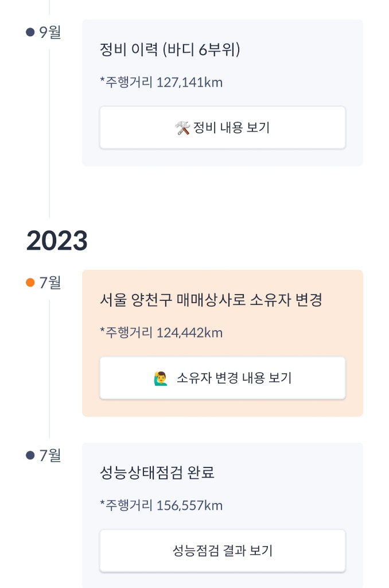The height and width of the screenshot is (588, 389).
Task: Select the dot next to 성능상태점검 entry
Action: point(30,455)
